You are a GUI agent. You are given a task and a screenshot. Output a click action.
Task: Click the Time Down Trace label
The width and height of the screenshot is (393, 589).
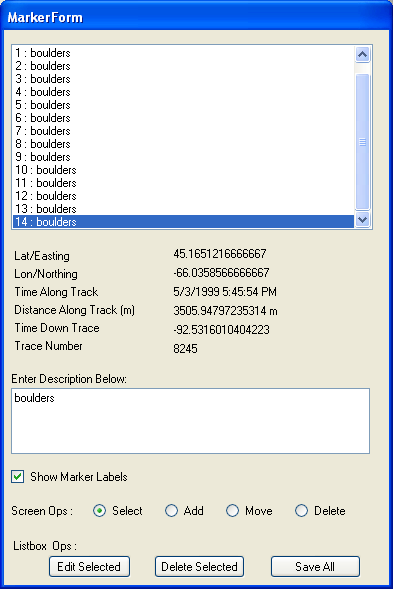click(x=57, y=328)
